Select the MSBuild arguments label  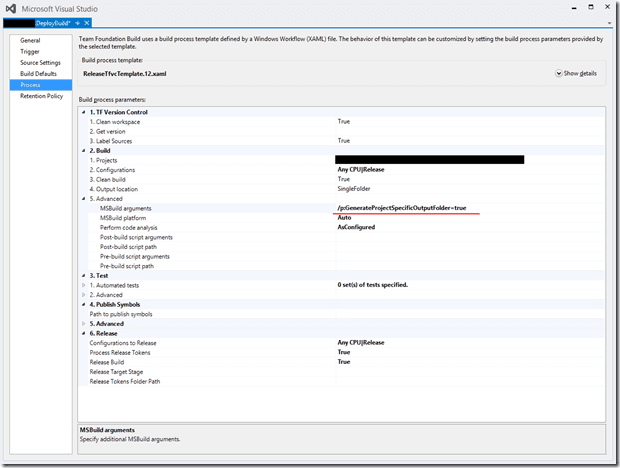[125, 208]
